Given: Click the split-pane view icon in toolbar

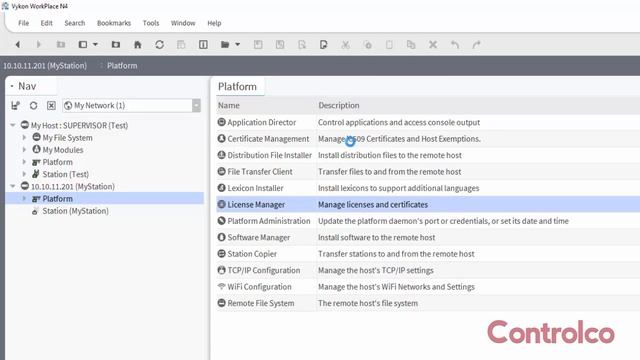Looking at the screenshot, I should pyautogui.click(x=203, y=44).
